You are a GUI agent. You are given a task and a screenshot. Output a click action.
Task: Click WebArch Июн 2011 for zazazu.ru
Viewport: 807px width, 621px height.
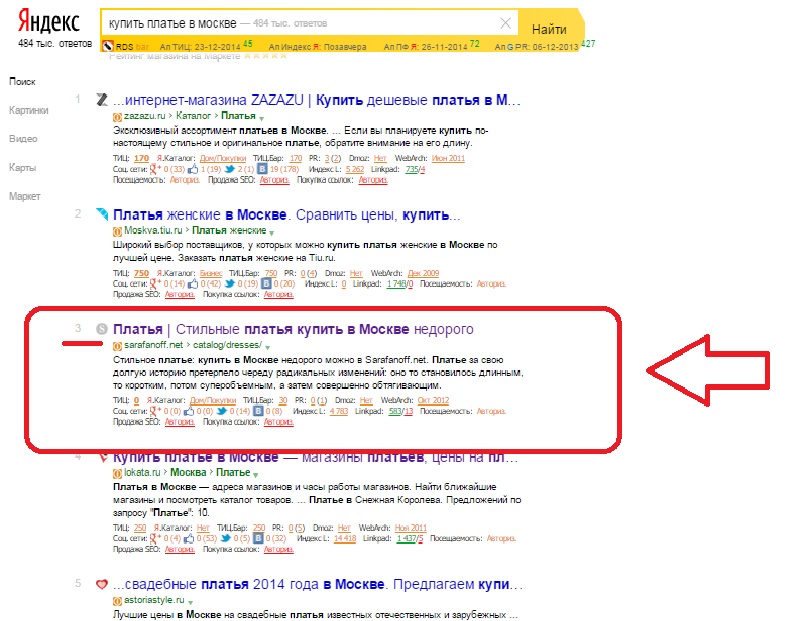[x=448, y=158]
